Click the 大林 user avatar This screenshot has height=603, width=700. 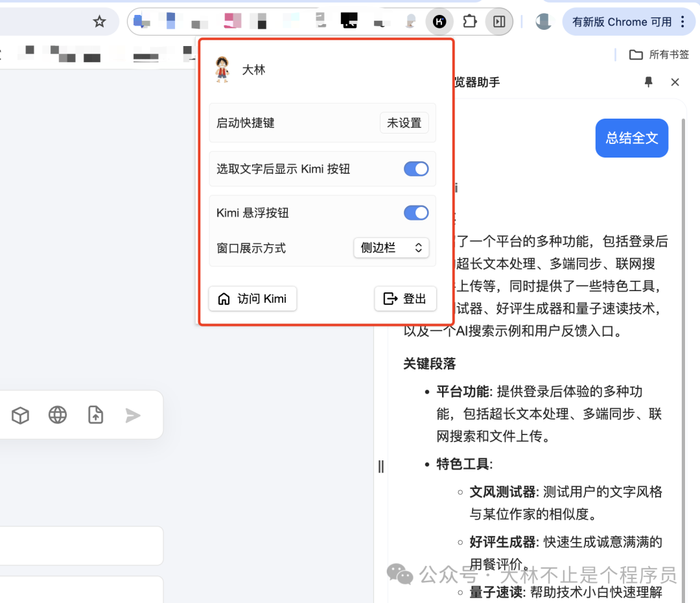[222, 69]
